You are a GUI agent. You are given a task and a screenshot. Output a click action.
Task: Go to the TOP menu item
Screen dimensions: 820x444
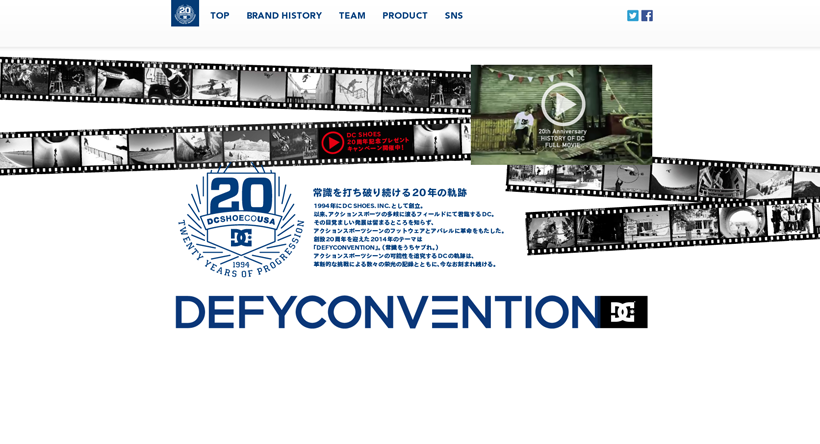click(219, 16)
